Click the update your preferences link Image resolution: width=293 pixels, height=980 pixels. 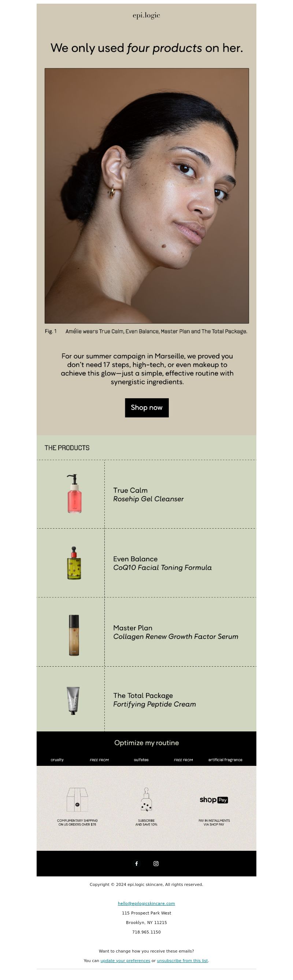[125, 961]
